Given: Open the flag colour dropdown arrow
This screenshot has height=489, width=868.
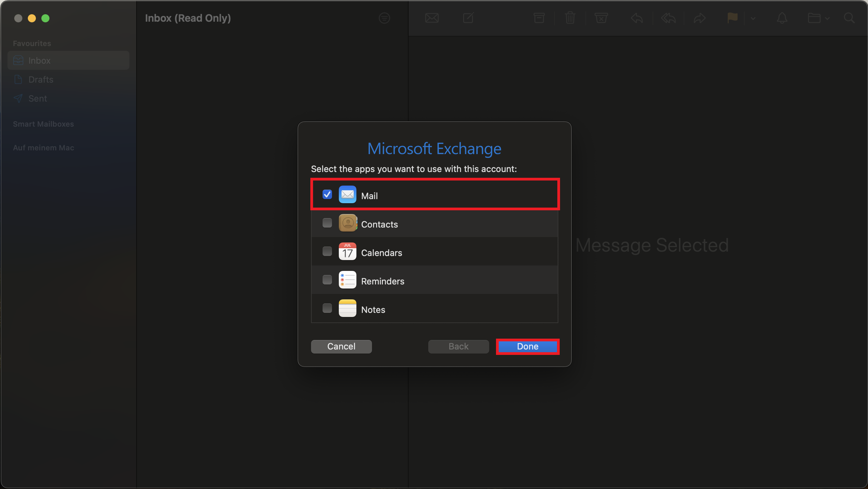Looking at the screenshot, I should coord(753,18).
